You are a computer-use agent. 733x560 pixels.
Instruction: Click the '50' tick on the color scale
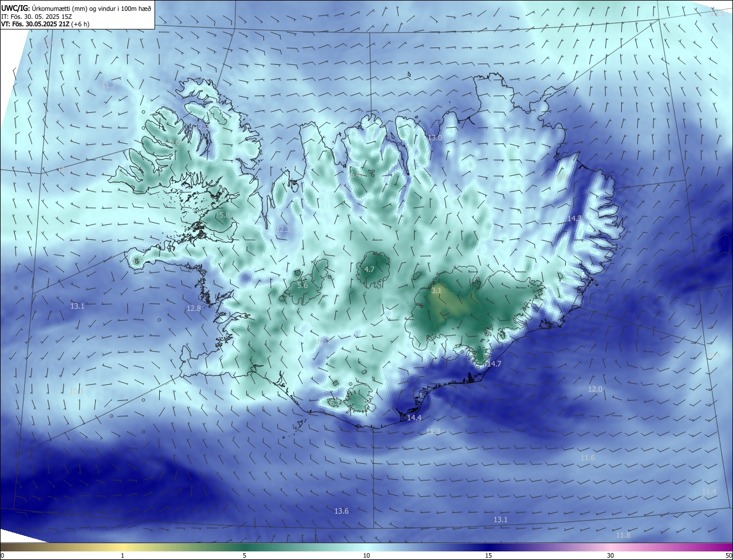tap(728, 555)
